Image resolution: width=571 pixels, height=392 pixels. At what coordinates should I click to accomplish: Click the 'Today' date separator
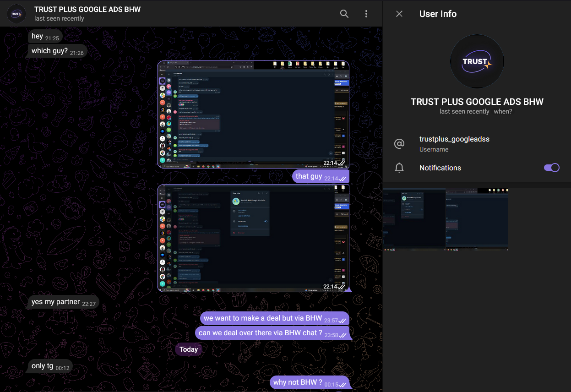click(189, 349)
